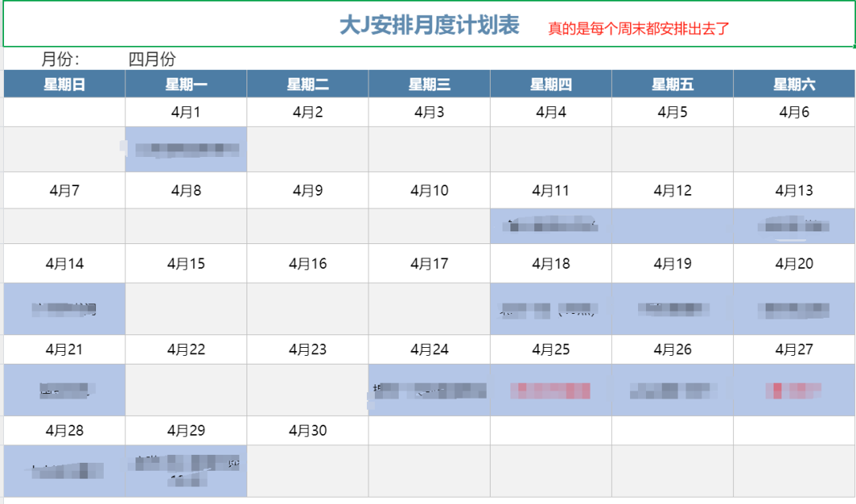The image size is (856, 504).
Task: Click the 星期六 header cell
Action: (x=794, y=84)
